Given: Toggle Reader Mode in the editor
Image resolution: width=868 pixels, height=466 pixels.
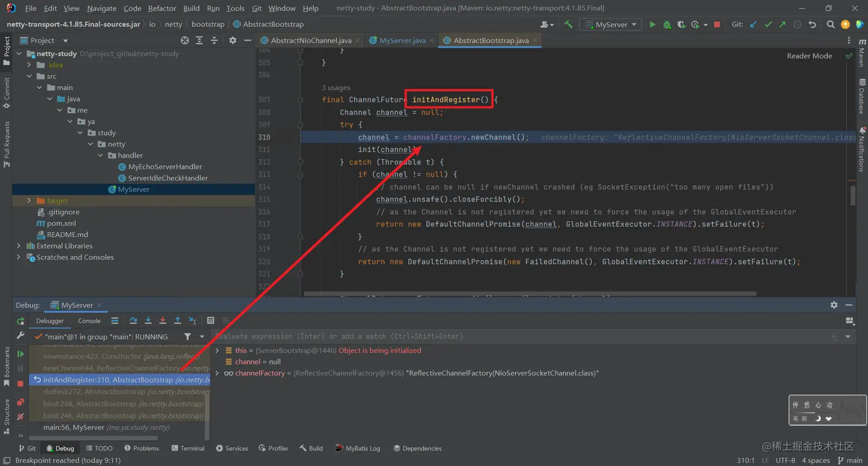Looking at the screenshot, I should [x=809, y=56].
